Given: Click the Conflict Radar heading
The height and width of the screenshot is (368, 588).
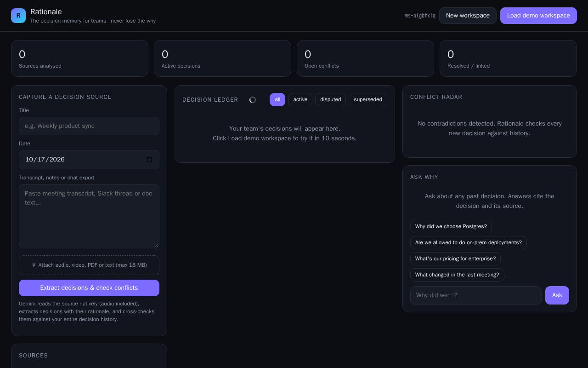Looking at the screenshot, I should click(x=436, y=97).
